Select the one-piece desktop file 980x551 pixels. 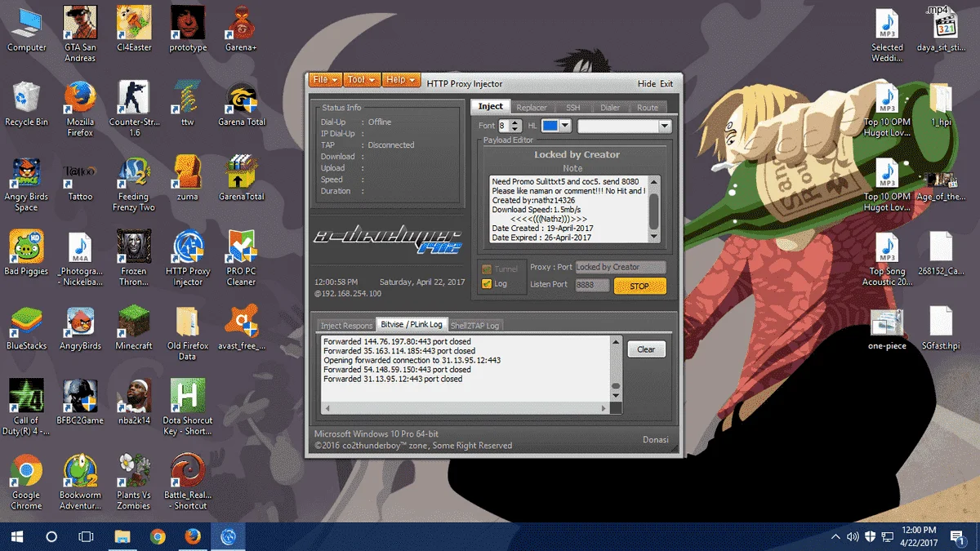[887, 328]
